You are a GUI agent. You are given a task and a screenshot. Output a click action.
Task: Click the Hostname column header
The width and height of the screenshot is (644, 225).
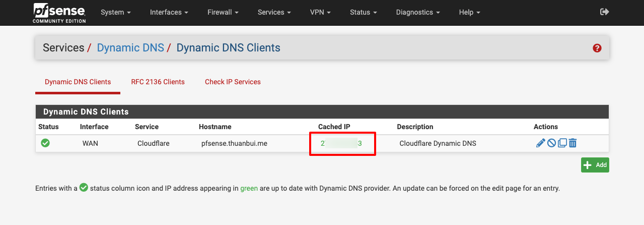[215, 127]
